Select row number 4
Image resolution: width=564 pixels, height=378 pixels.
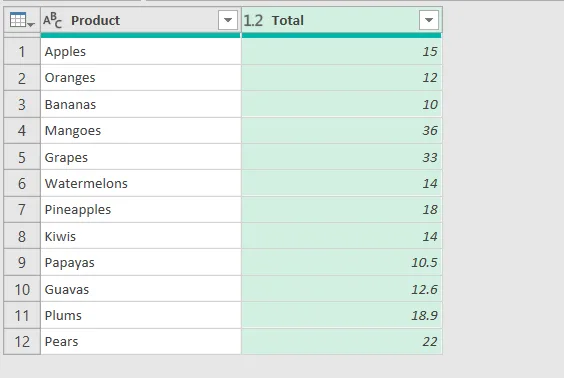point(22,131)
